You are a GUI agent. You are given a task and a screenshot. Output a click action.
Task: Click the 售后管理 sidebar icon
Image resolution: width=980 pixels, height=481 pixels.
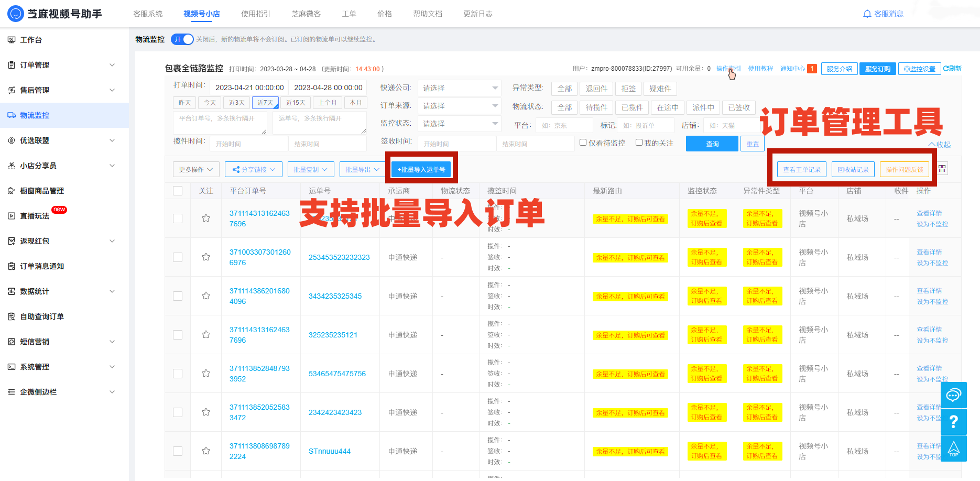(12, 90)
